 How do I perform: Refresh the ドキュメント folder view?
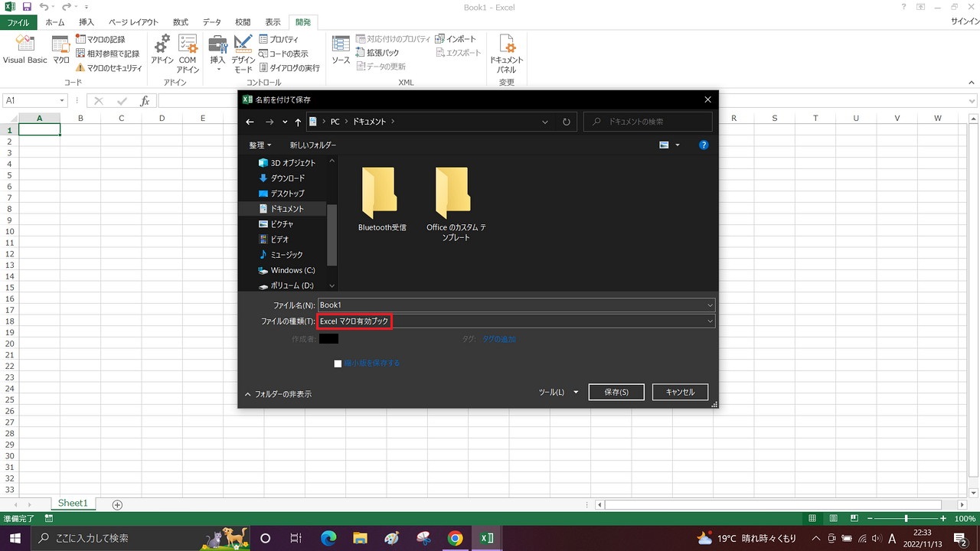(567, 122)
